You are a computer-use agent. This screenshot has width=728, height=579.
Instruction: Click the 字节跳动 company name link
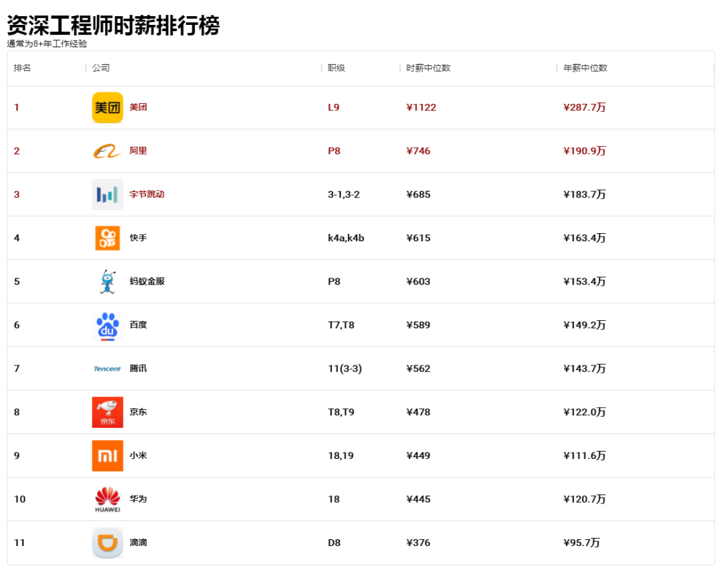[x=147, y=194]
